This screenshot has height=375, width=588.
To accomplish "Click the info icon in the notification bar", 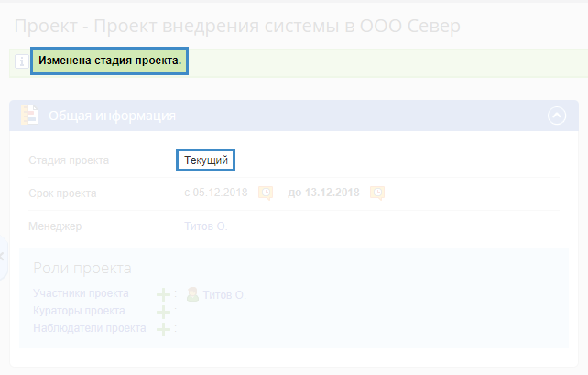I will (20, 62).
